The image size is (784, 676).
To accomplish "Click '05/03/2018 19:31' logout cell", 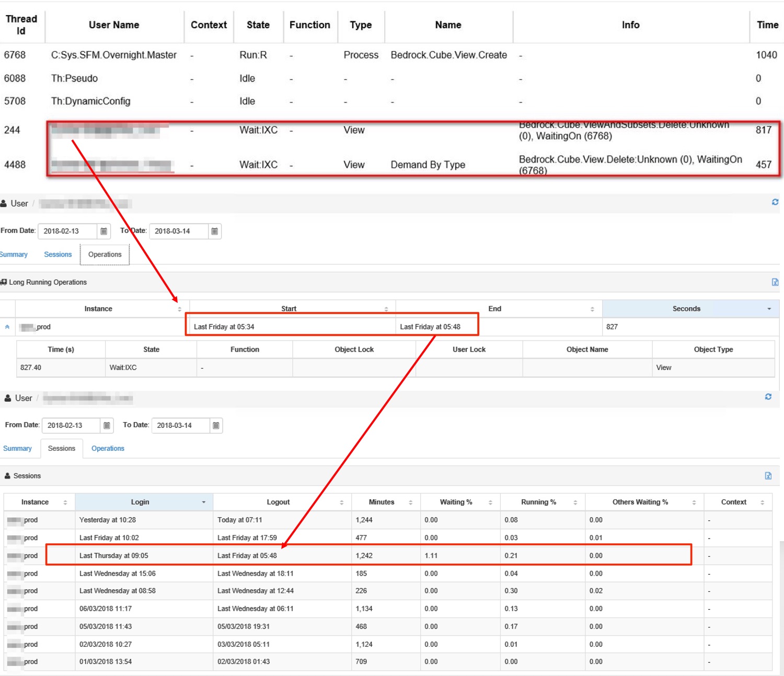I will [x=244, y=626].
